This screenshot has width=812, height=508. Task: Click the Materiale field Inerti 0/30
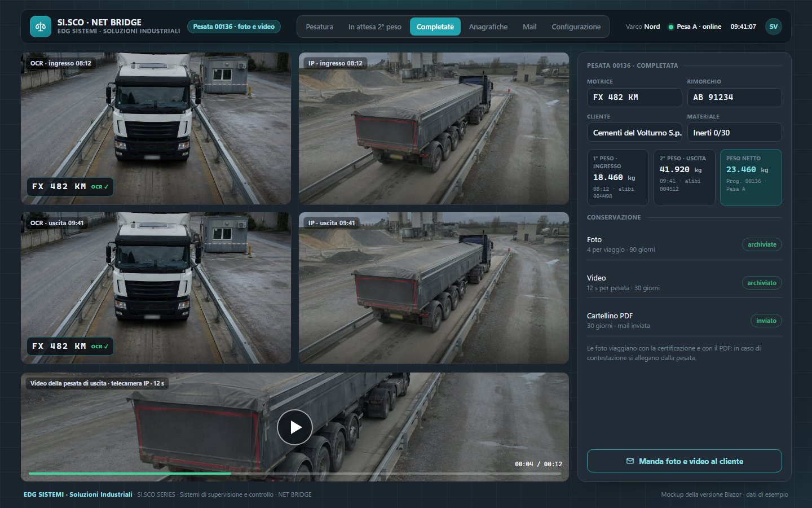pyautogui.click(x=734, y=133)
